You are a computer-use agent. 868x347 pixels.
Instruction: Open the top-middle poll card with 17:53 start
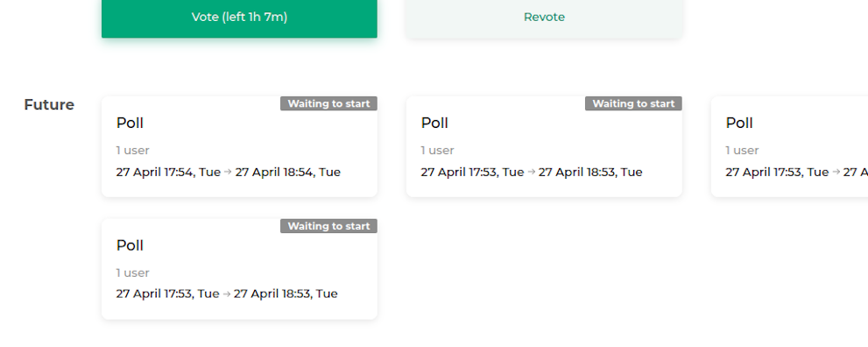pos(544,146)
